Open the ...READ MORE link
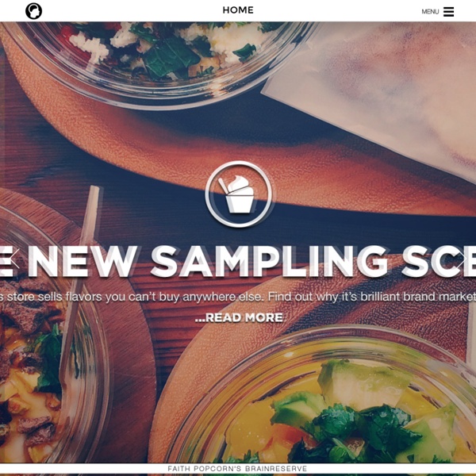The image size is (476, 476). point(239,317)
